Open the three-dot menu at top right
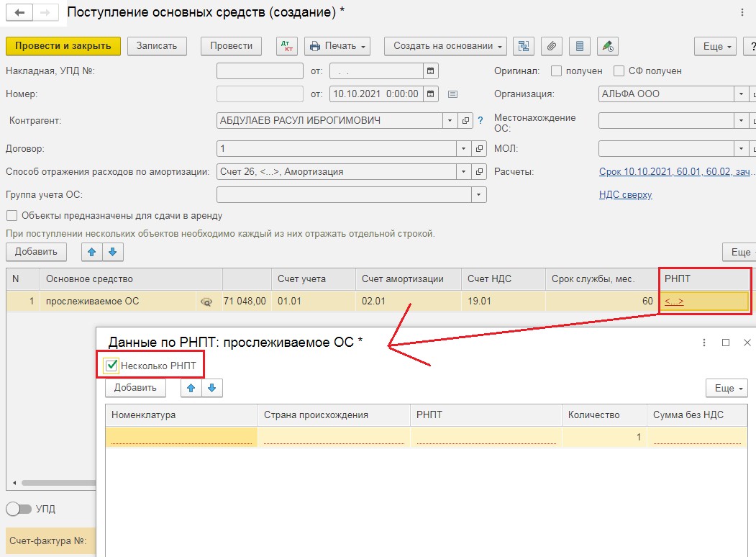This screenshot has height=557, width=756. [x=742, y=12]
